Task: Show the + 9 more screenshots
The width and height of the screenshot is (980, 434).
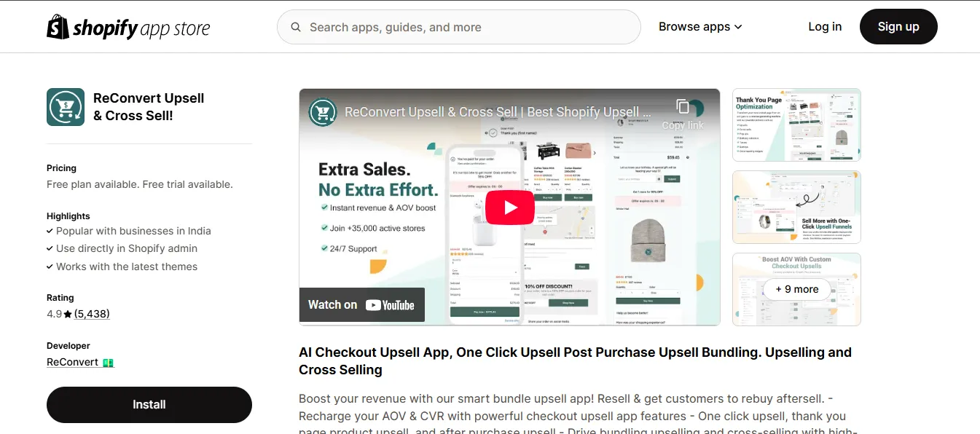Action: coord(796,289)
